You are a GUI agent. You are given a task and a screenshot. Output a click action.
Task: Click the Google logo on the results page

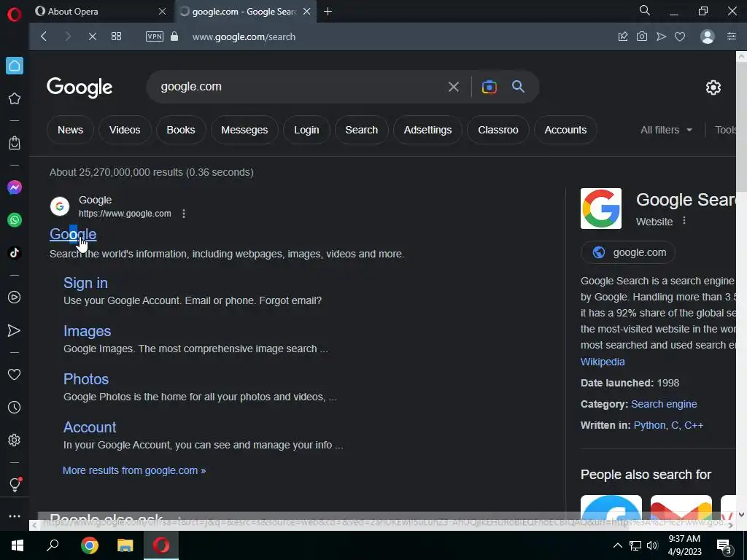[x=80, y=87]
